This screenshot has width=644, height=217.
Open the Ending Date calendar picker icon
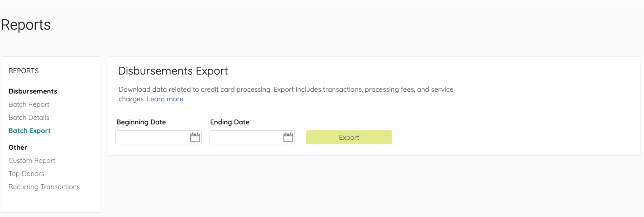[x=288, y=137]
